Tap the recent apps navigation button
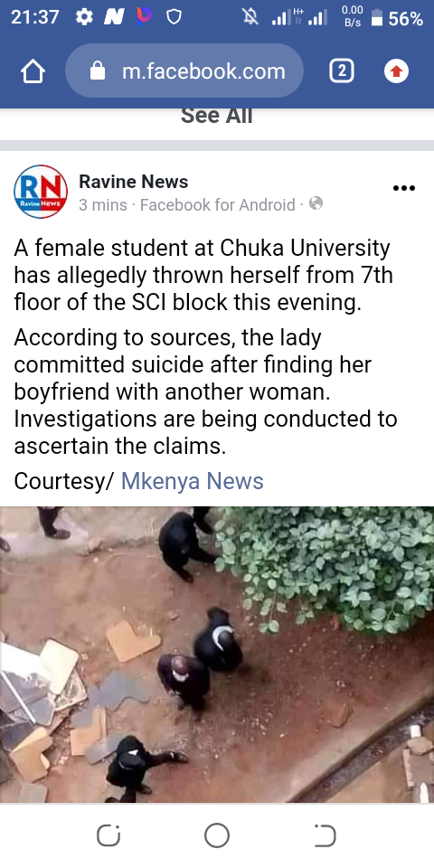 click(108, 835)
